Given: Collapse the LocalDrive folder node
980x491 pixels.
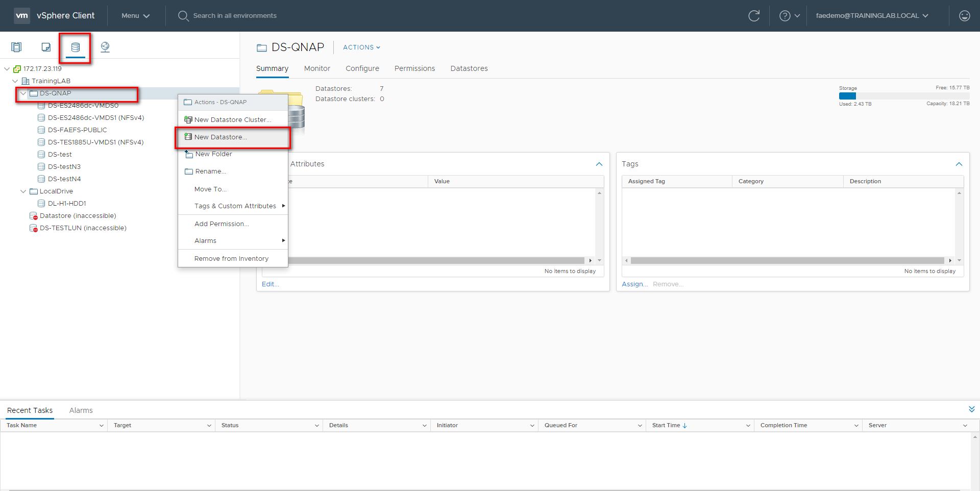Looking at the screenshot, I should point(23,191).
